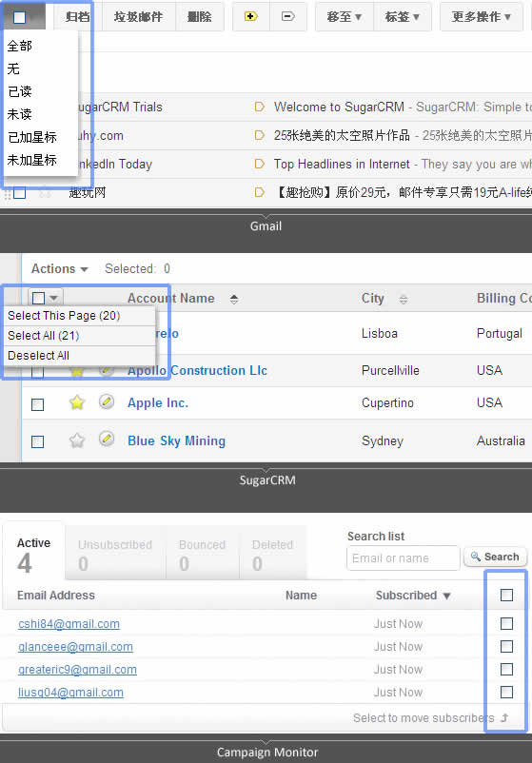This screenshot has height=763, width=532.
Task: Expand the 更多操作 dropdown
Action: point(482,17)
